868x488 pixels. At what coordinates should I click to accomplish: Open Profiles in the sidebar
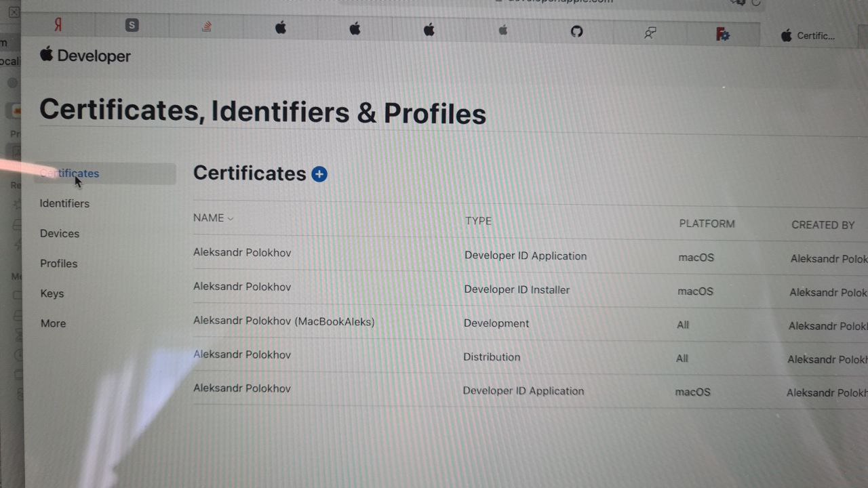point(59,264)
